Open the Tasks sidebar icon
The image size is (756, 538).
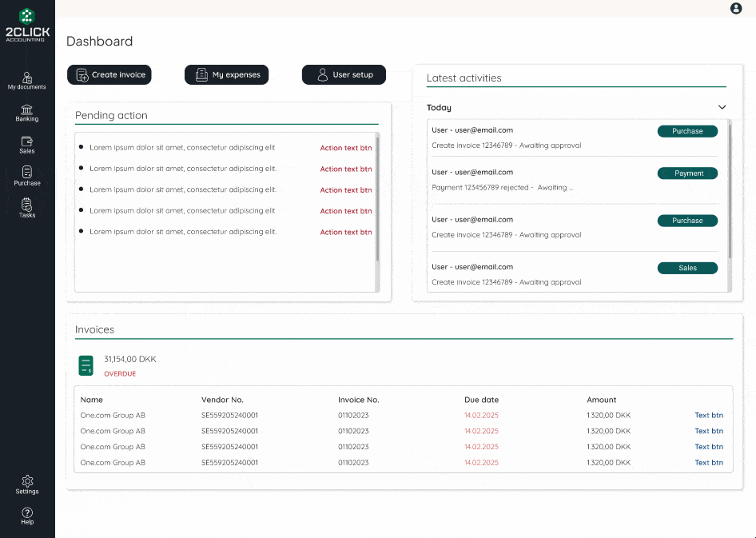(x=27, y=208)
